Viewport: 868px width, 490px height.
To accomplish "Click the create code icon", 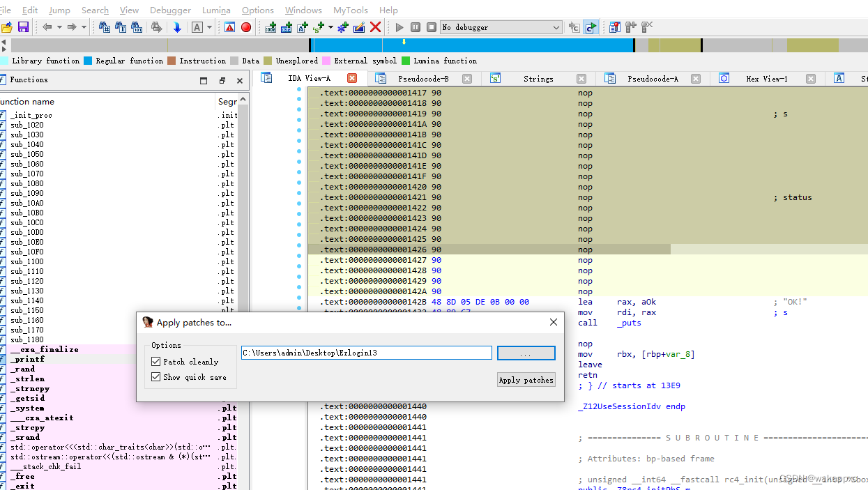I will tap(271, 27).
